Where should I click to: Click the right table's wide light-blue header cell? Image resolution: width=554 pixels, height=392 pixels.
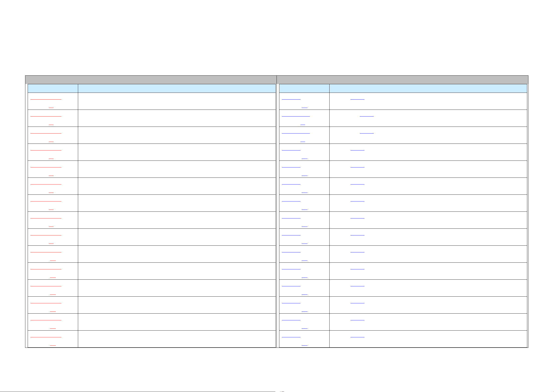428,88
